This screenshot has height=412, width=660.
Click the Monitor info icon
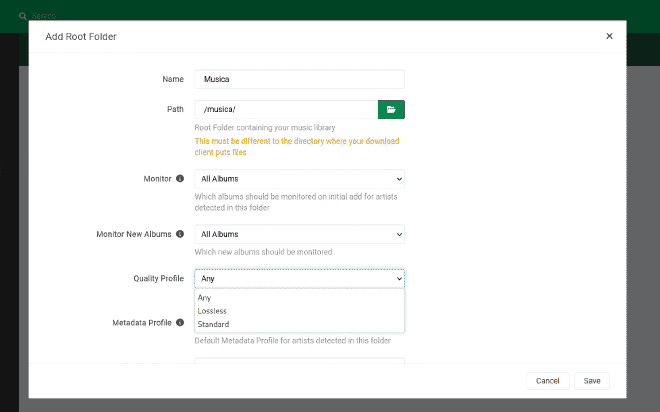[x=180, y=178]
